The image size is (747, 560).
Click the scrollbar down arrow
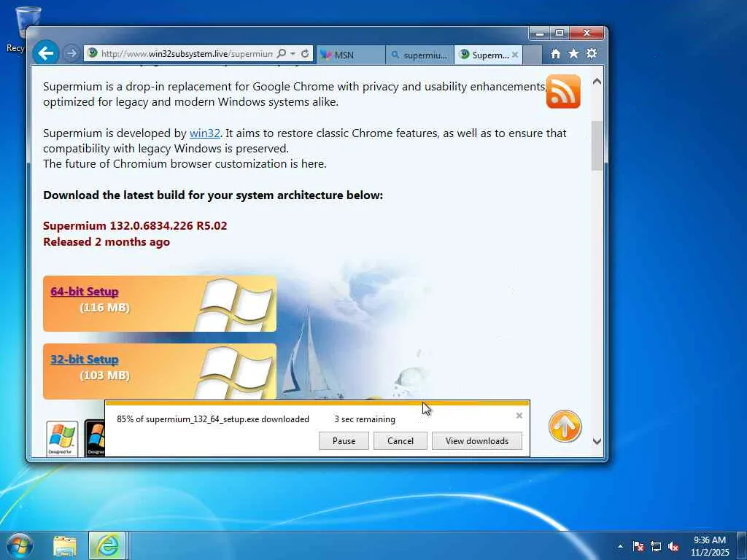[597, 441]
